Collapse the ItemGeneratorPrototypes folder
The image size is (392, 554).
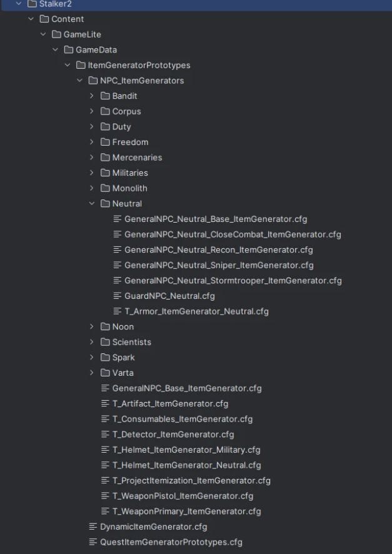67,65
